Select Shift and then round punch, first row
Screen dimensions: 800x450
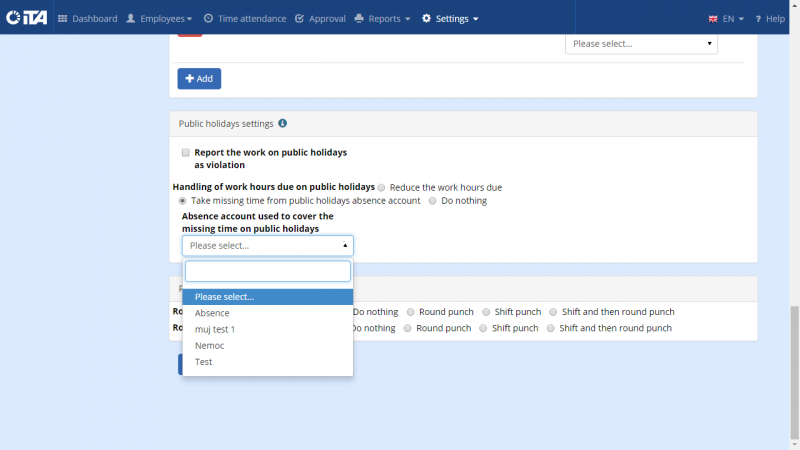click(553, 312)
